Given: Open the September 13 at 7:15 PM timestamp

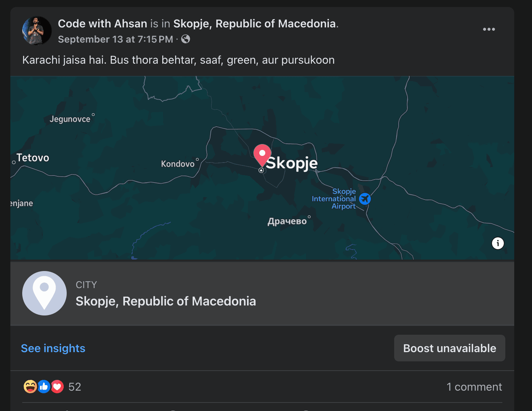Looking at the screenshot, I should (116, 39).
